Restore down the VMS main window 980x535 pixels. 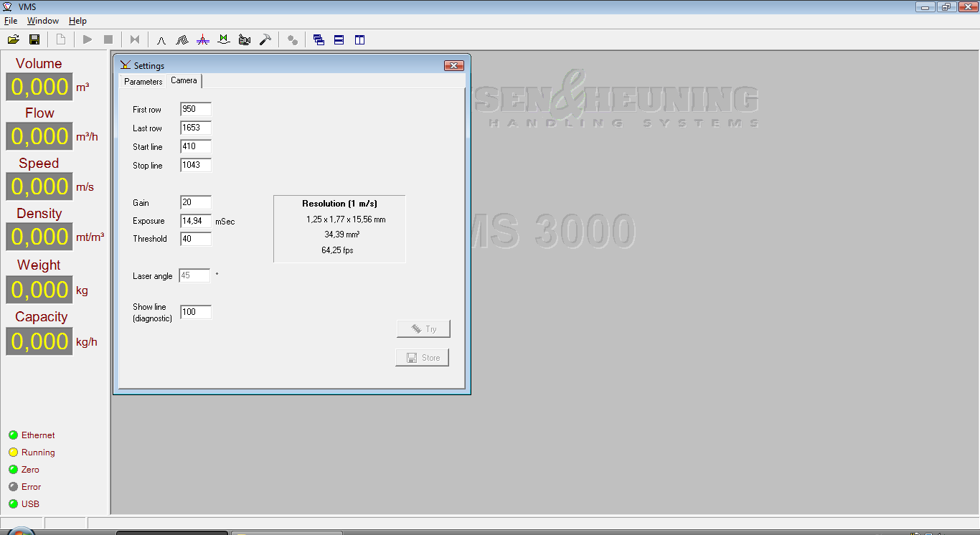[946, 6]
